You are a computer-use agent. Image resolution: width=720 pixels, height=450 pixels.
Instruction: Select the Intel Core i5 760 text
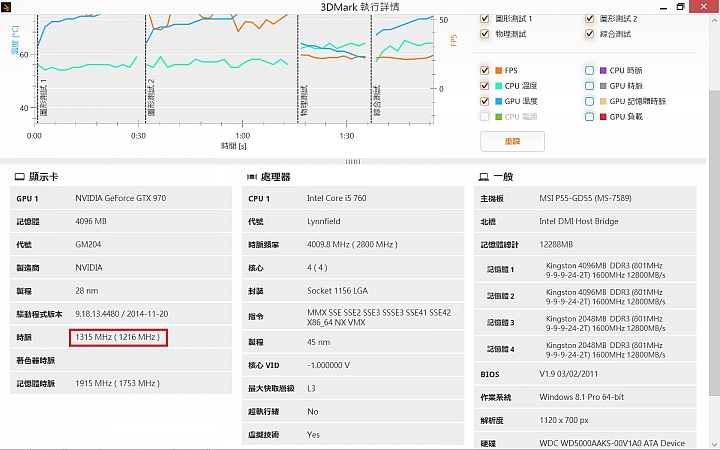337,198
